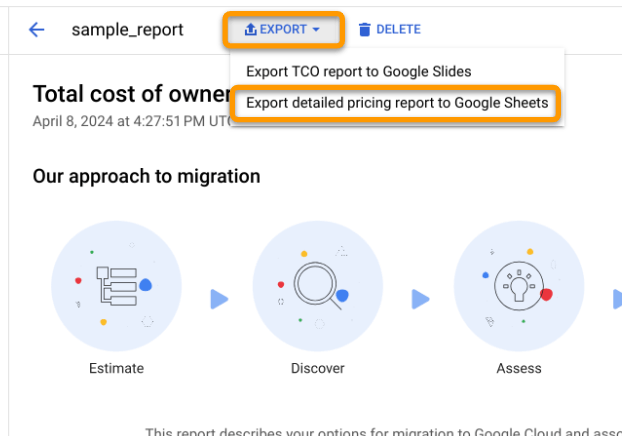Click the sample_report title text
The image size is (622, 436).
pos(127,30)
